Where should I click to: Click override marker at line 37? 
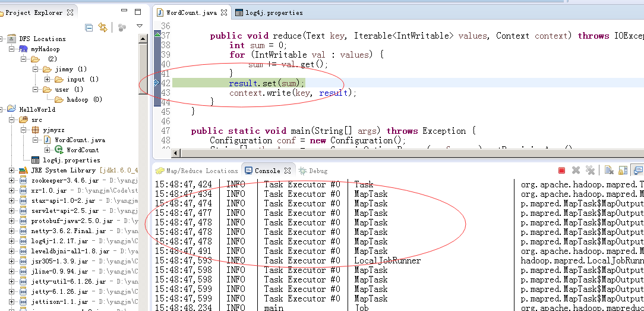[157, 35]
